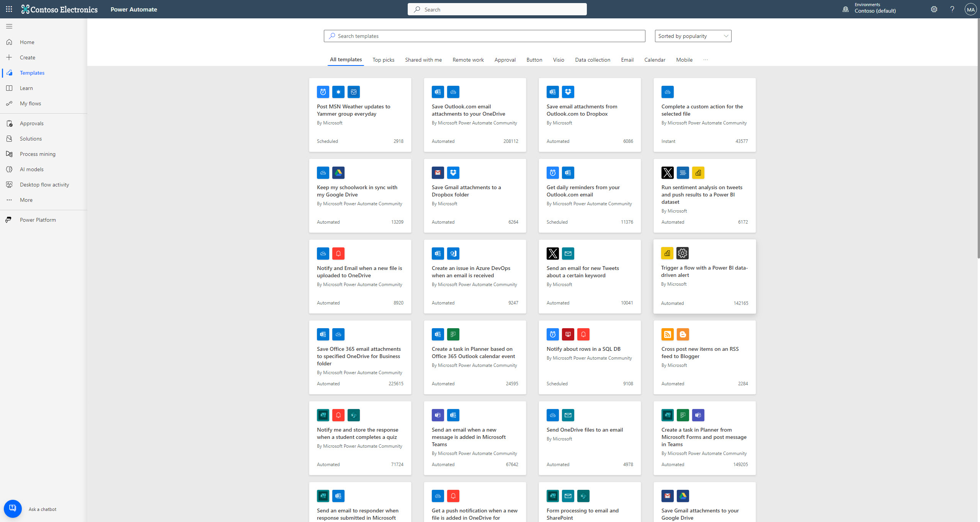Click the Contoso (default) environment name

(875, 11)
